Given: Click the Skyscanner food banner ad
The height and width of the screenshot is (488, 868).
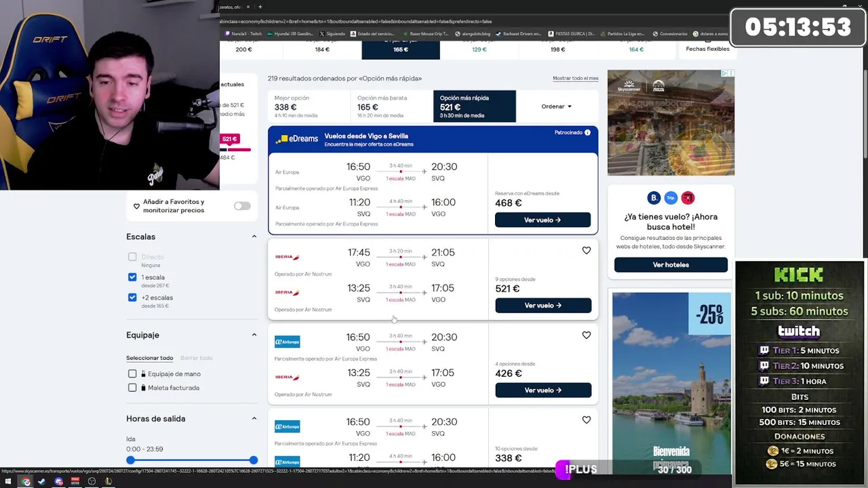Looking at the screenshot, I should coord(671,123).
